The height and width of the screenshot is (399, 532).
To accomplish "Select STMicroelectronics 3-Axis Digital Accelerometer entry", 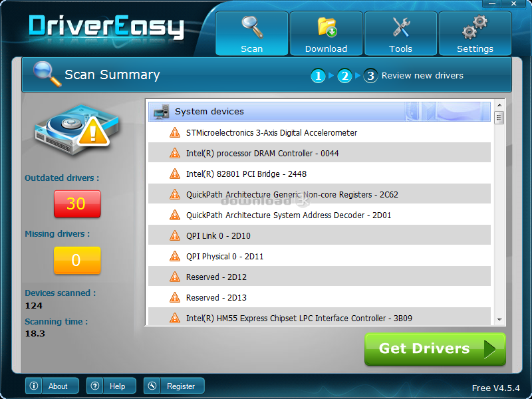I will [319, 132].
